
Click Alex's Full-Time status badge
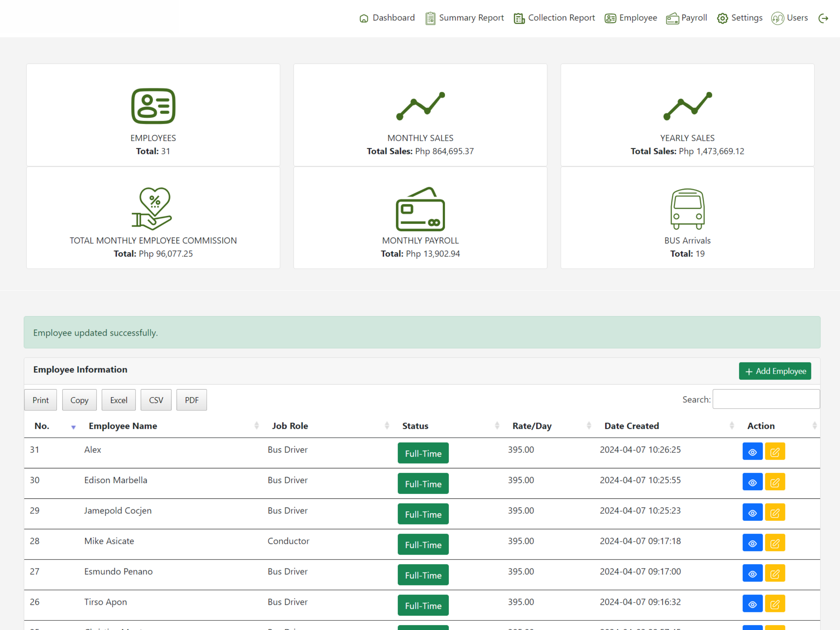point(423,453)
